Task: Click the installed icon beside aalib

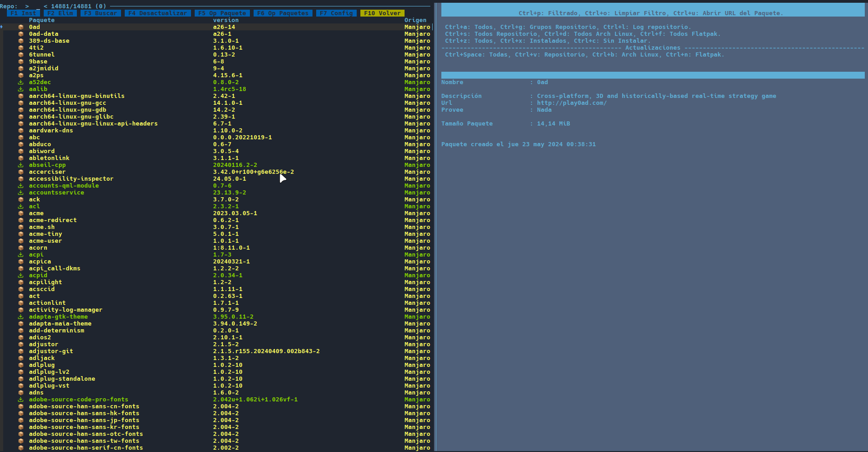Action: pos(21,89)
